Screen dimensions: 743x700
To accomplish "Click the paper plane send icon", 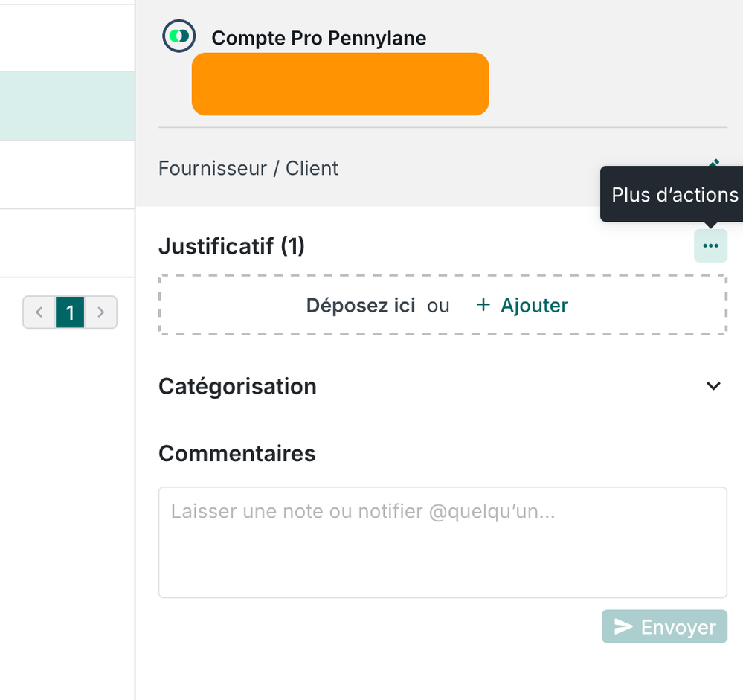I will pyautogui.click(x=623, y=627).
